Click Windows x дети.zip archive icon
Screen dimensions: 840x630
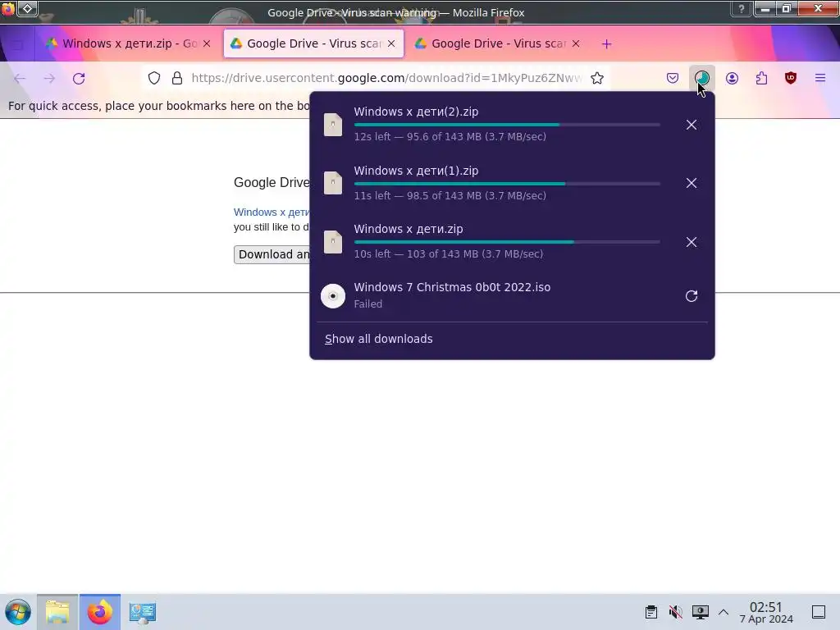(x=333, y=242)
